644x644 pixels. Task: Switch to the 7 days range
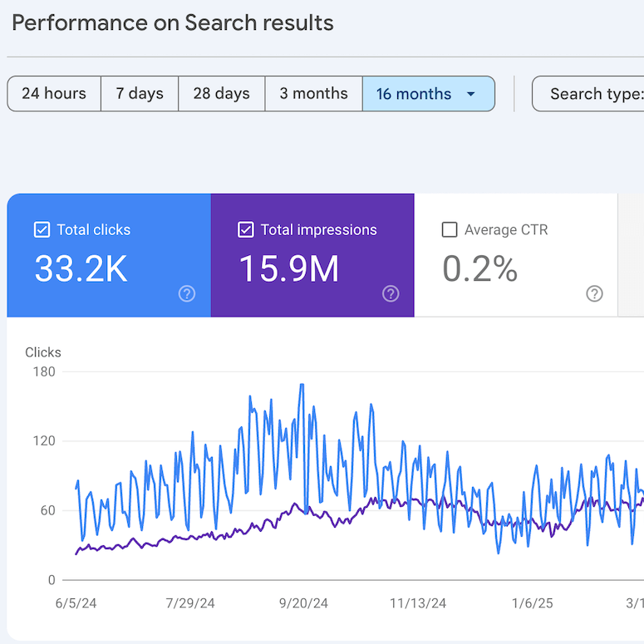140,94
